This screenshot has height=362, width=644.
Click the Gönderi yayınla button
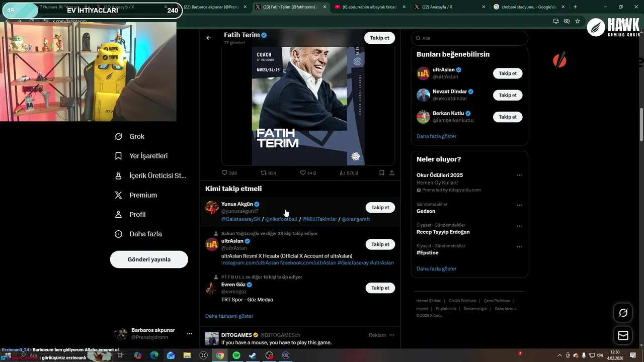pos(149,259)
